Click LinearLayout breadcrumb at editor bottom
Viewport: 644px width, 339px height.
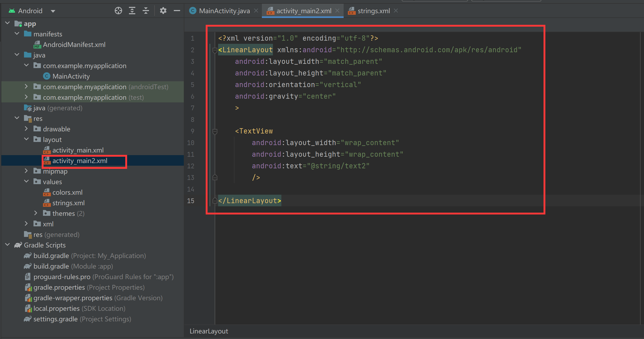click(x=209, y=331)
